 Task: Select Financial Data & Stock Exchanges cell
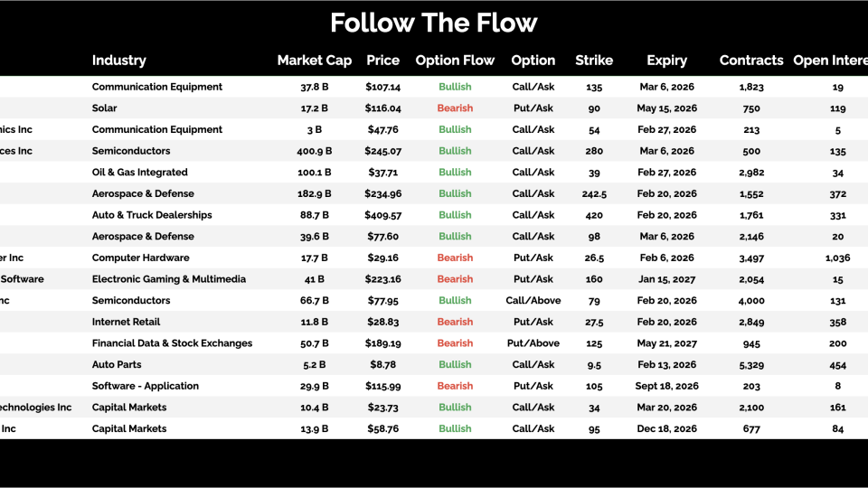pyautogui.click(x=172, y=343)
